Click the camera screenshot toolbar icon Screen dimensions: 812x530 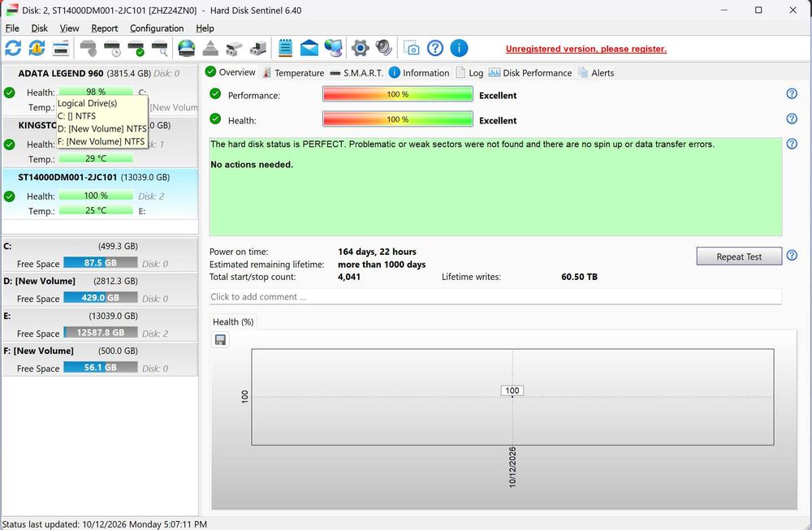[x=411, y=48]
